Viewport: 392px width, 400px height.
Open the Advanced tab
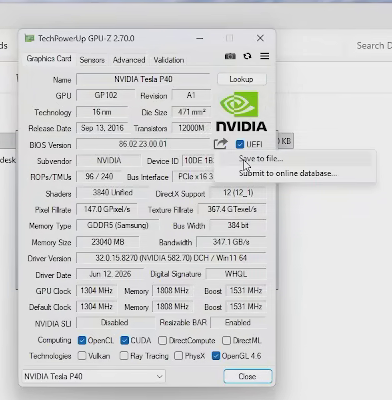click(x=129, y=60)
